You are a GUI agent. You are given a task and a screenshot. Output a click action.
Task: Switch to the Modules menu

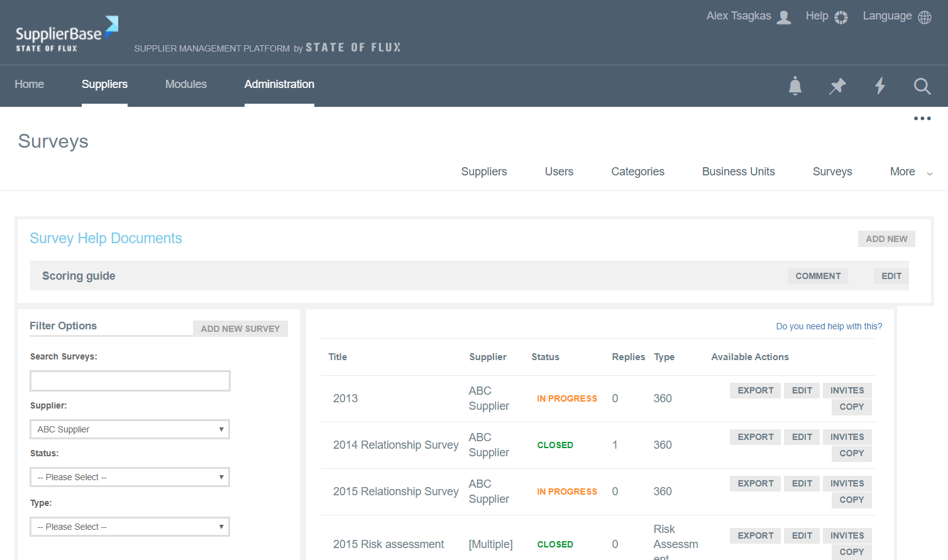pyautogui.click(x=186, y=84)
